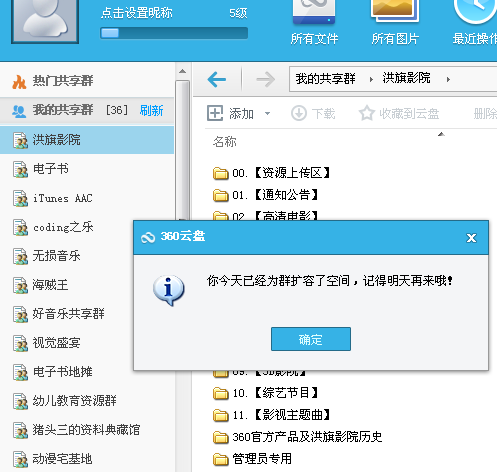Click the 360云盘 dialog cloud logo

click(148, 237)
